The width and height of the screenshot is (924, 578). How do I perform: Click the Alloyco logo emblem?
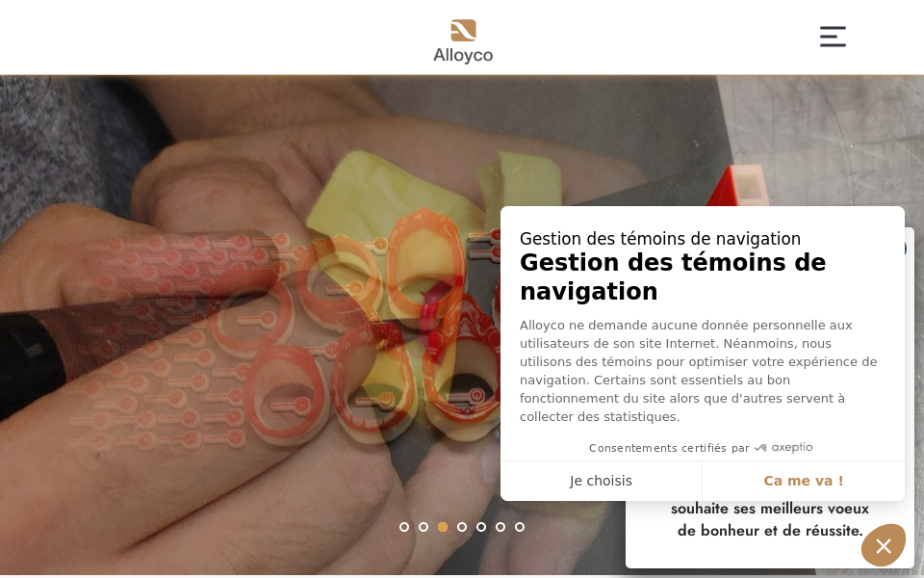(463, 31)
